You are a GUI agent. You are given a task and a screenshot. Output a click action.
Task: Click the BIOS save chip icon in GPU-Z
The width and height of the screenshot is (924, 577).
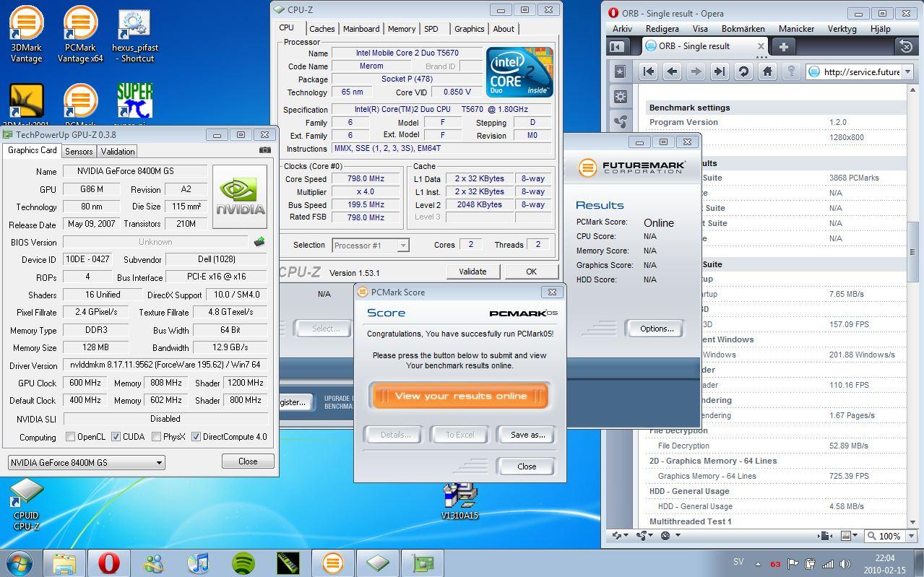click(259, 242)
